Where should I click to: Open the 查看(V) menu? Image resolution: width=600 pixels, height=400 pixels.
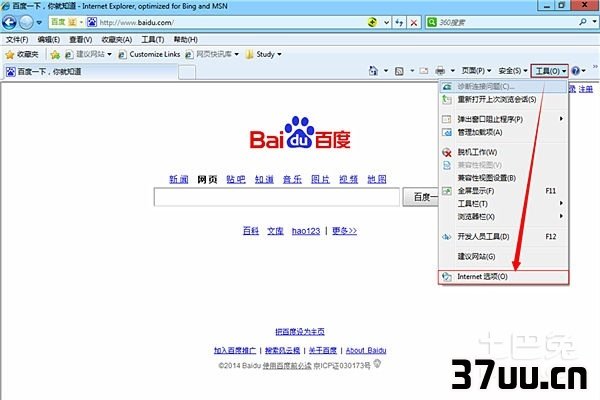[80, 39]
